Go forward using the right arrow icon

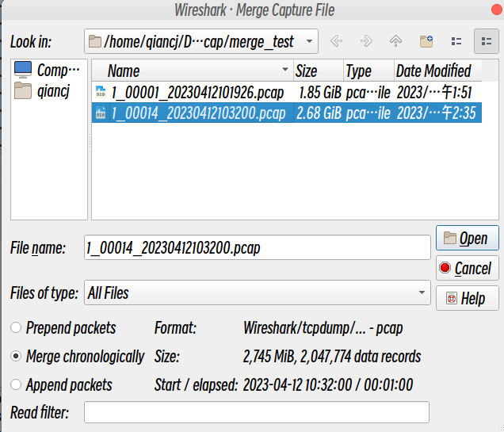(x=366, y=41)
